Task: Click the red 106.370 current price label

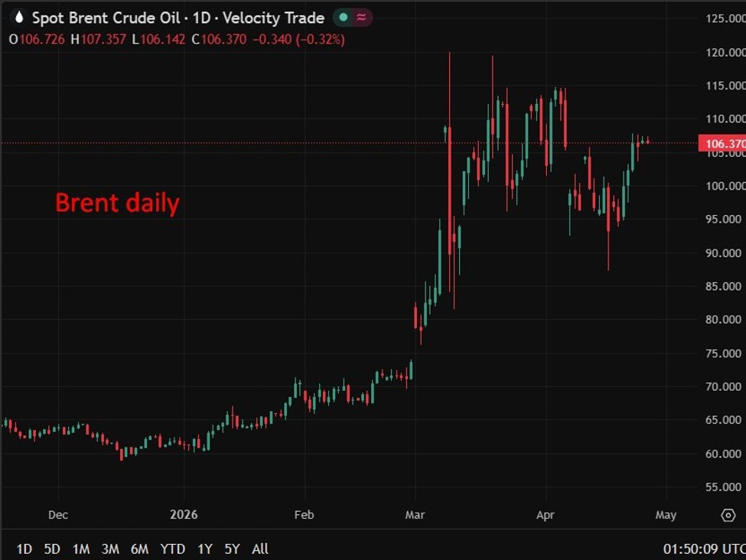Action: coord(722,143)
